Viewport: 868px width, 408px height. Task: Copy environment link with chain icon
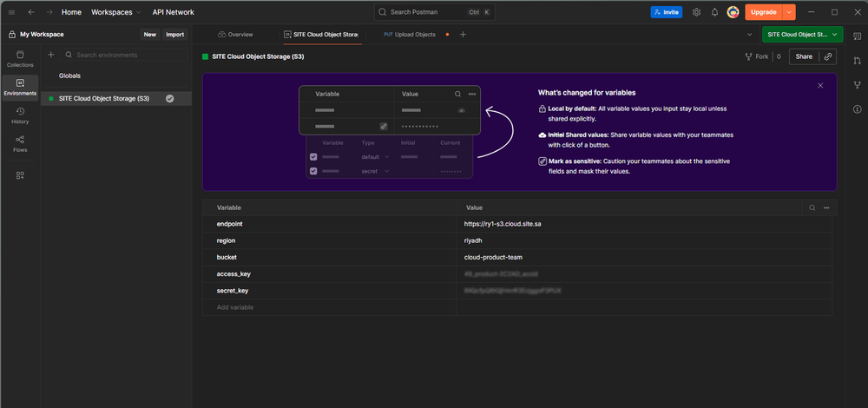pyautogui.click(x=827, y=56)
